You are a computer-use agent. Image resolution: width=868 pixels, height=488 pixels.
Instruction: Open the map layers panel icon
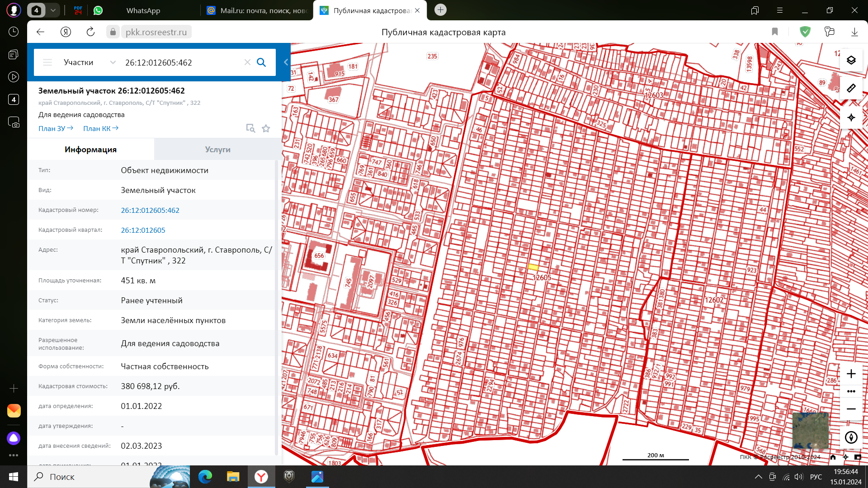[x=851, y=60]
